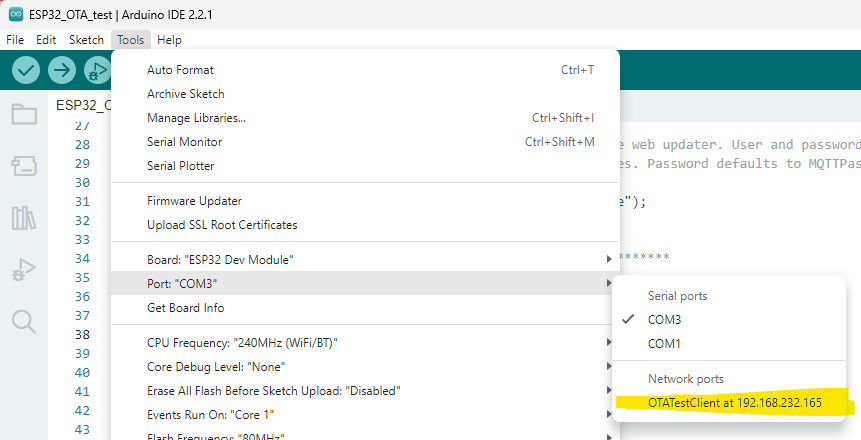
Task: Click line number 38 in the gutter
Action: coord(82,335)
